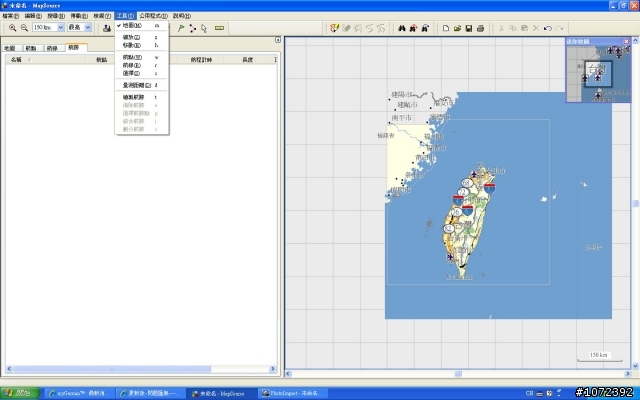Choose hand tool entry with shortcut h
Image resolution: width=640 pixels, height=400 pixels.
coord(141,45)
